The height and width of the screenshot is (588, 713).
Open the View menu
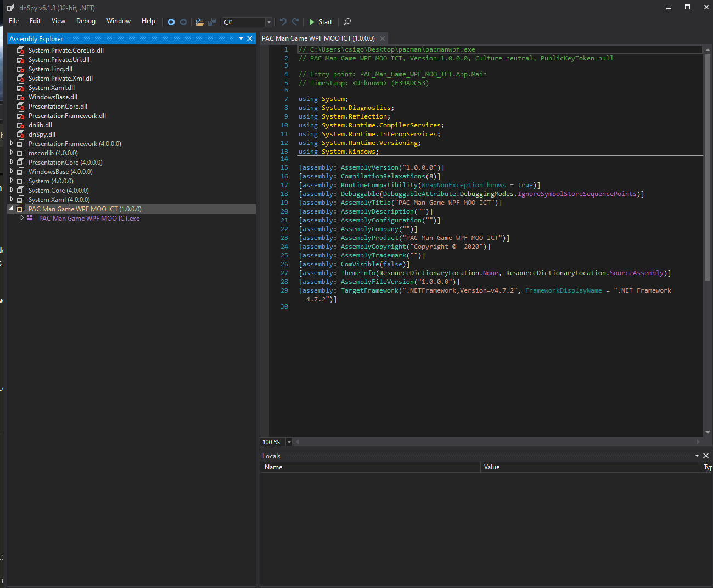click(x=58, y=21)
